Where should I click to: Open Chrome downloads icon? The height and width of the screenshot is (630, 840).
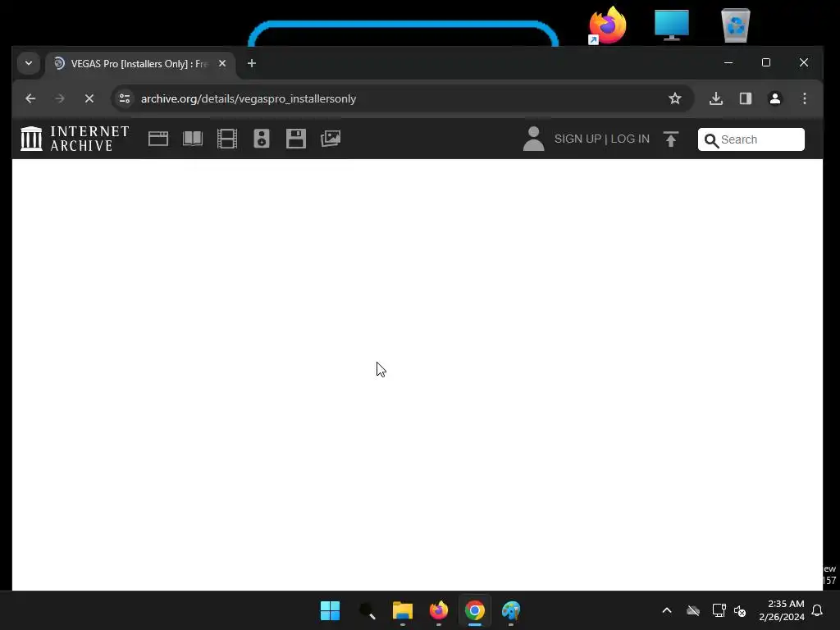pyautogui.click(x=716, y=98)
